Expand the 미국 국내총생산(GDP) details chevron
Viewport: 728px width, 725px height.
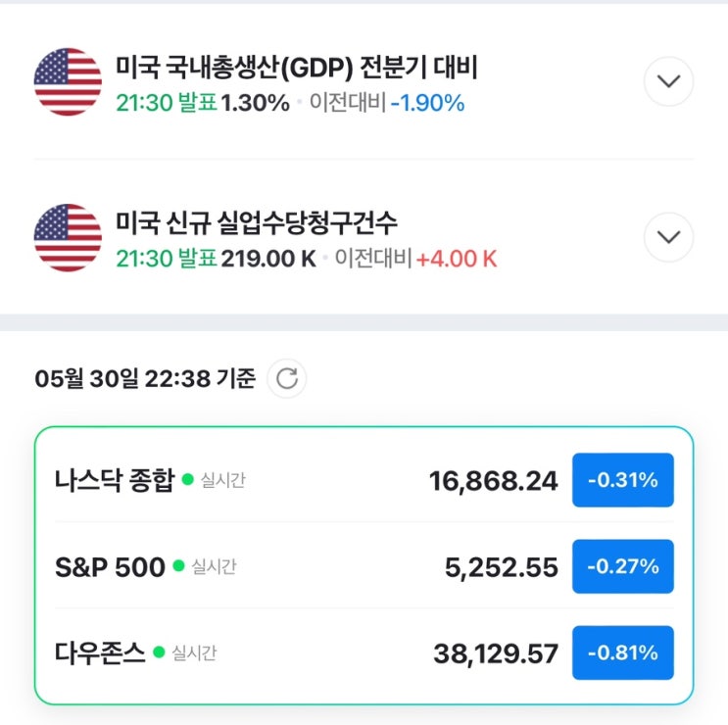click(x=668, y=81)
